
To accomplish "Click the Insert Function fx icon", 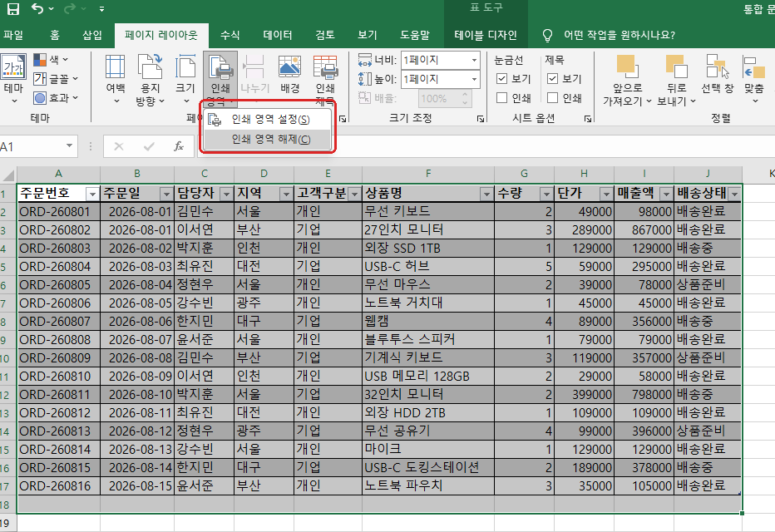I will [x=179, y=146].
